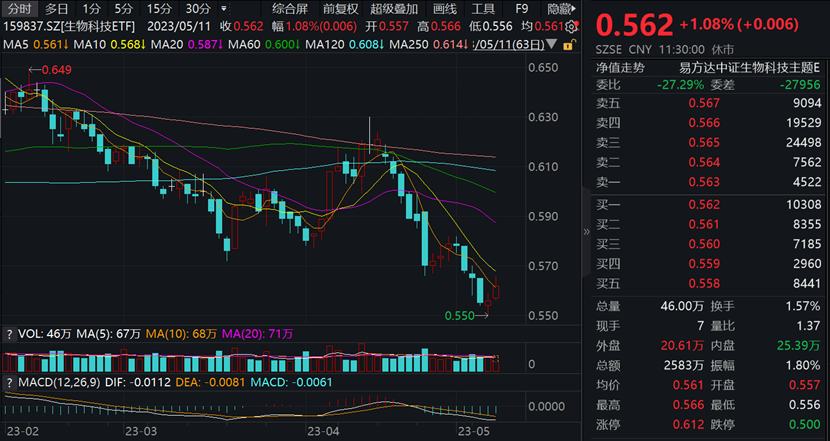Expand more period options dropdown arrow
Screen dimensions: 830x441
(223, 9)
